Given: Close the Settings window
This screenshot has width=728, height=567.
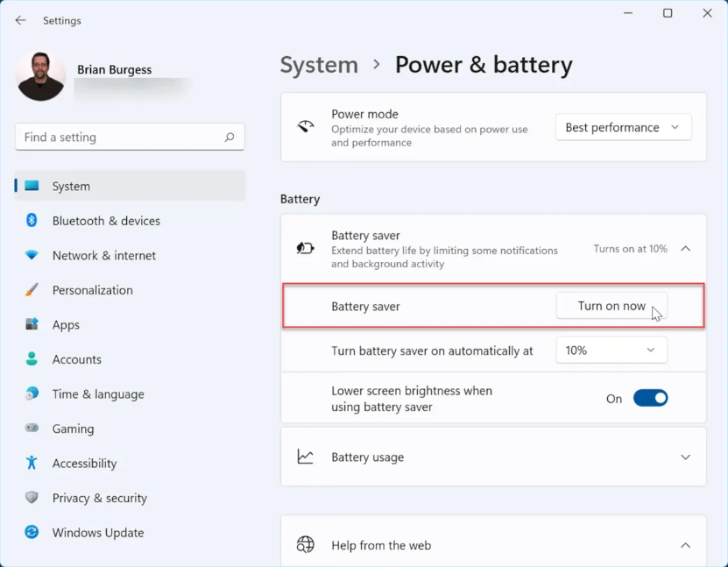Looking at the screenshot, I should pos(707,13).
